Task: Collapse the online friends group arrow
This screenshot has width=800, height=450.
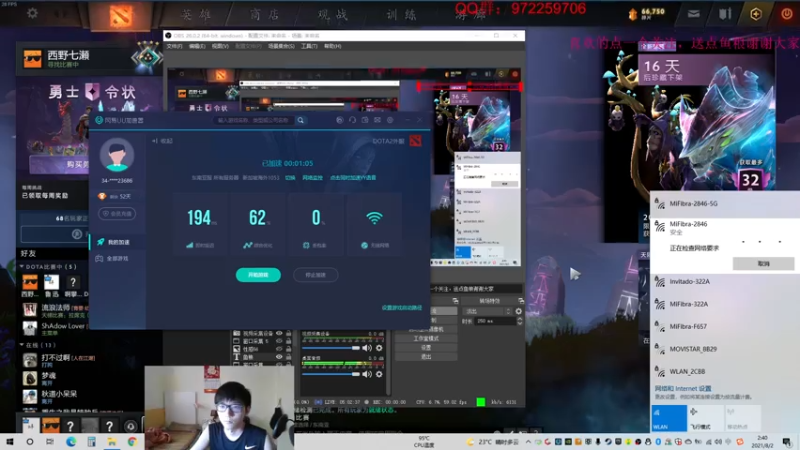Action: pos(22,345)
